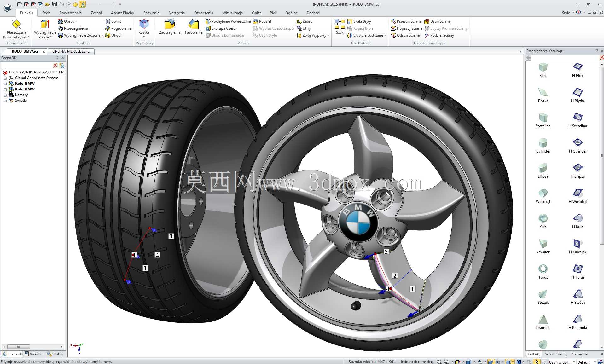Toggle the arrow selection mode in status bar
Viewport: 604px width, 364px height.
(x=537, y=362)
